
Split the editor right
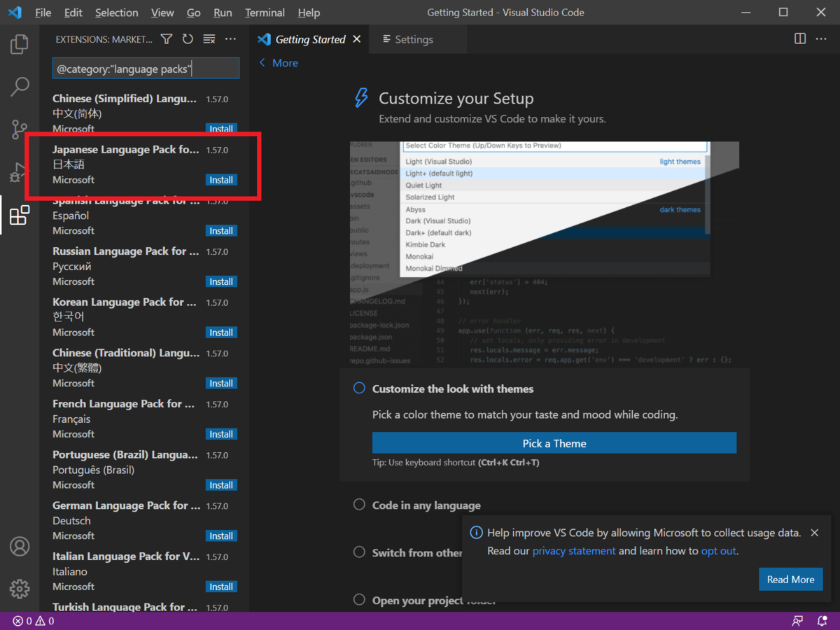[800, 39]
